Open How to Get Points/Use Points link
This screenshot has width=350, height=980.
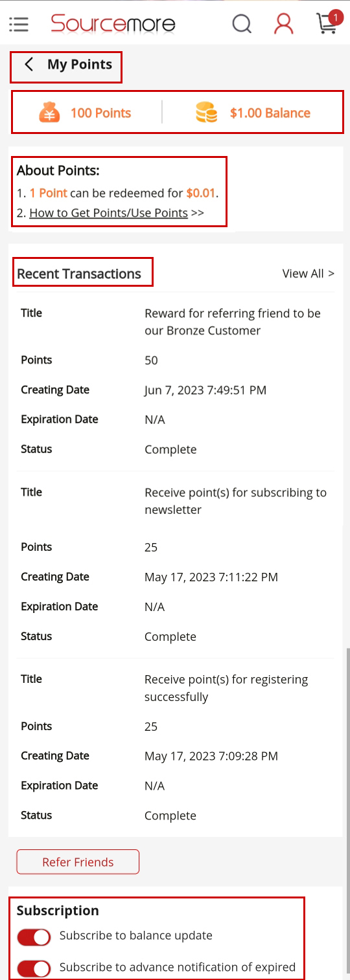pos(109,213)
